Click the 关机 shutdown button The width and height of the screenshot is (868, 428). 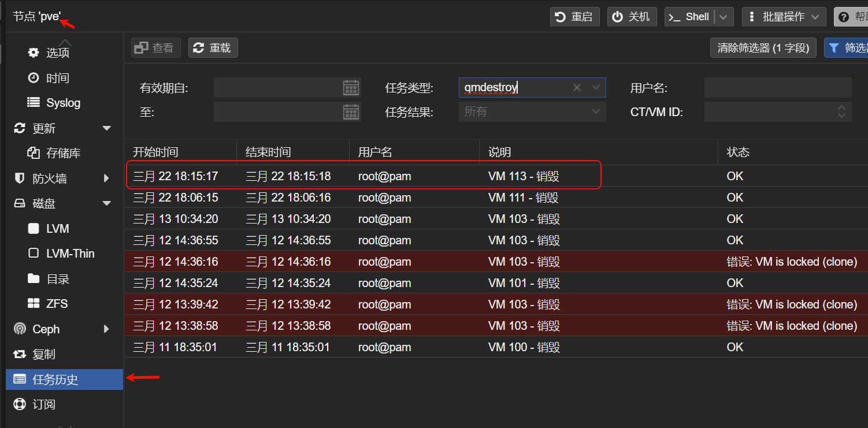[x=632, y=17]
